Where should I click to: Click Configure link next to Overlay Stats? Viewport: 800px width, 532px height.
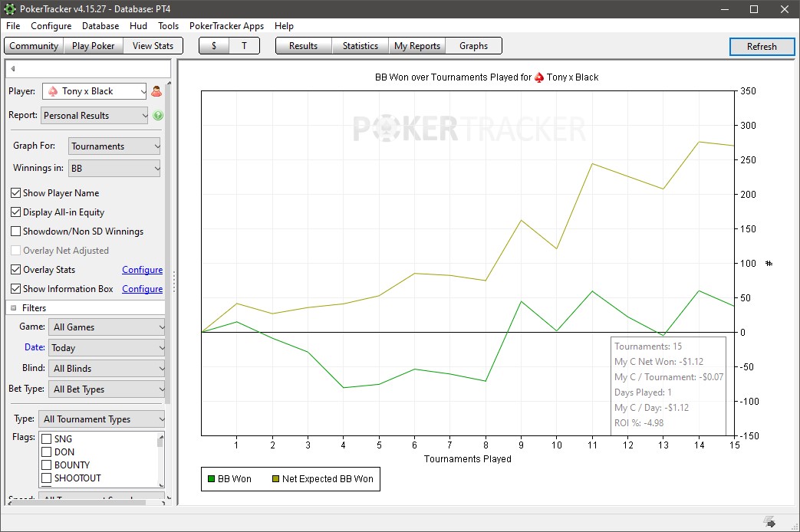click(143, 270)
